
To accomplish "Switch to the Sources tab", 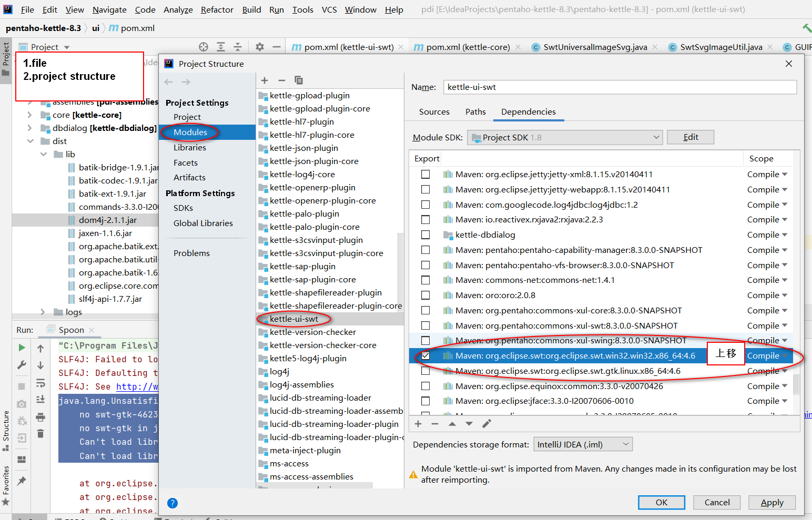I will [x=434, y=111].
